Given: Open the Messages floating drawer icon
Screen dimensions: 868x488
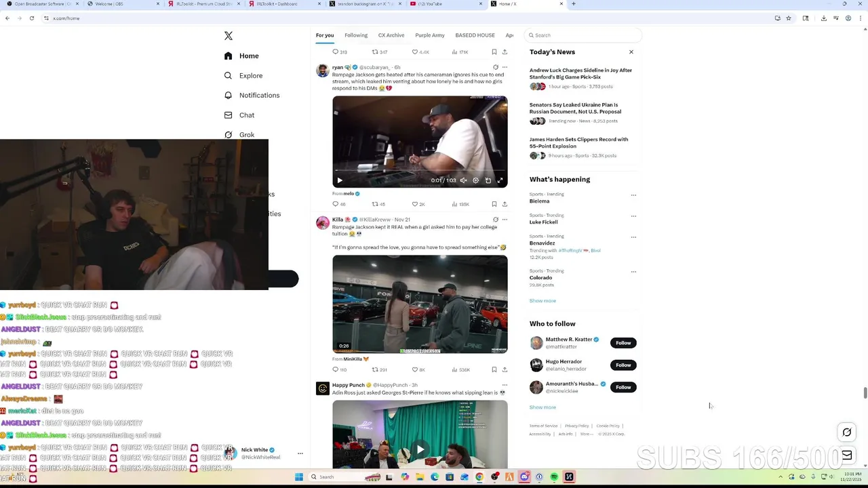Looking at the screenshot, I should [x=847, y=455].
